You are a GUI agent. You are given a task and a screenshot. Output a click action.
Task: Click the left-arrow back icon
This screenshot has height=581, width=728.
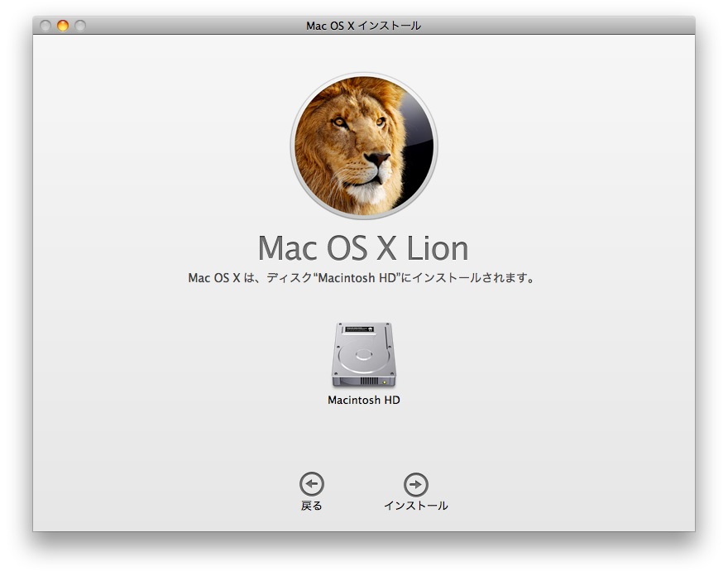(x=311, y=484)
